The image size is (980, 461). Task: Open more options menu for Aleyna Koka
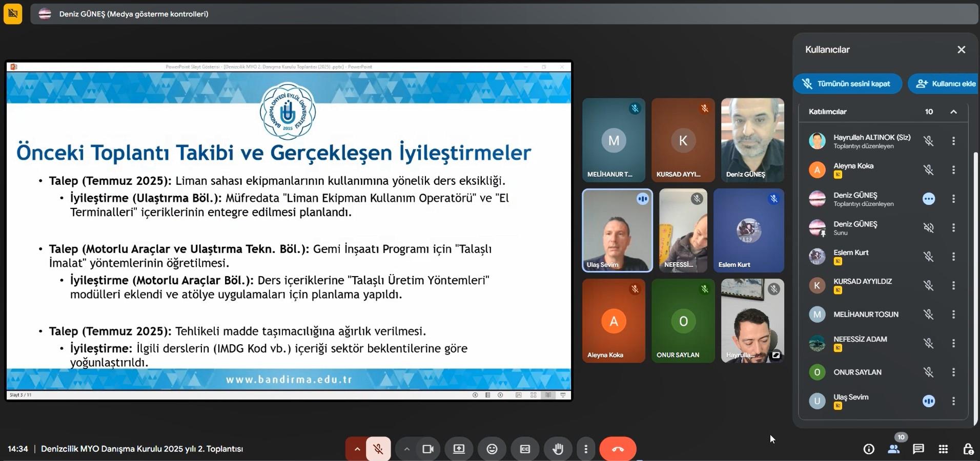(953, 170)
